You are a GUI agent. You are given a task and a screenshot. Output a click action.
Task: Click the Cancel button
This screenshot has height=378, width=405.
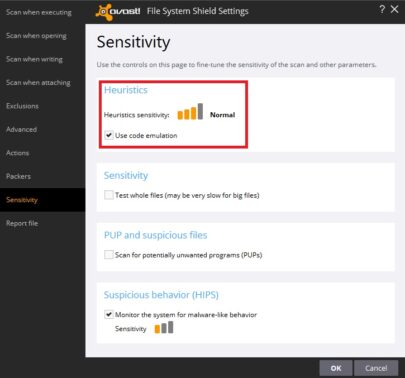click(x=376, y=368)
